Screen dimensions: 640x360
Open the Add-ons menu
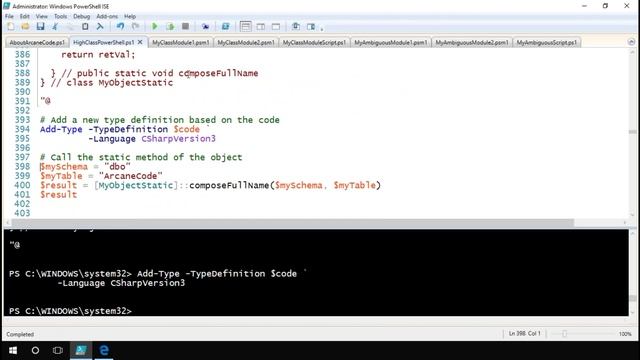click(107, 16)
